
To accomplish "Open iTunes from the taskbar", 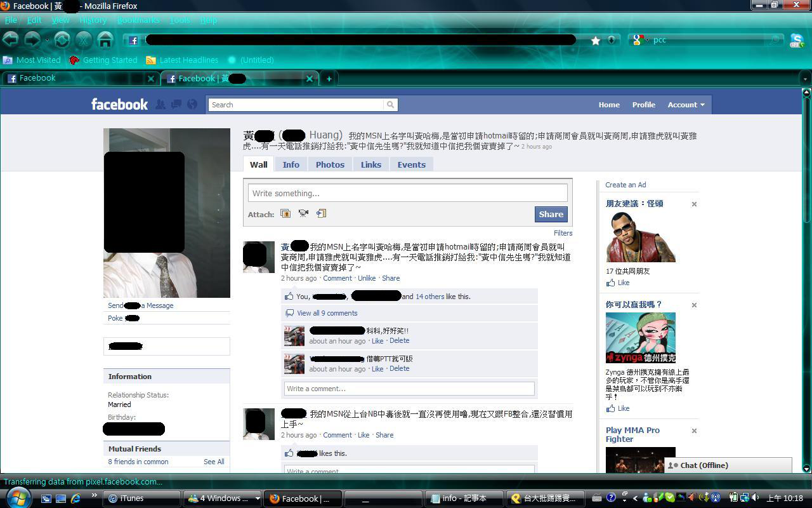I will [143, 498].
